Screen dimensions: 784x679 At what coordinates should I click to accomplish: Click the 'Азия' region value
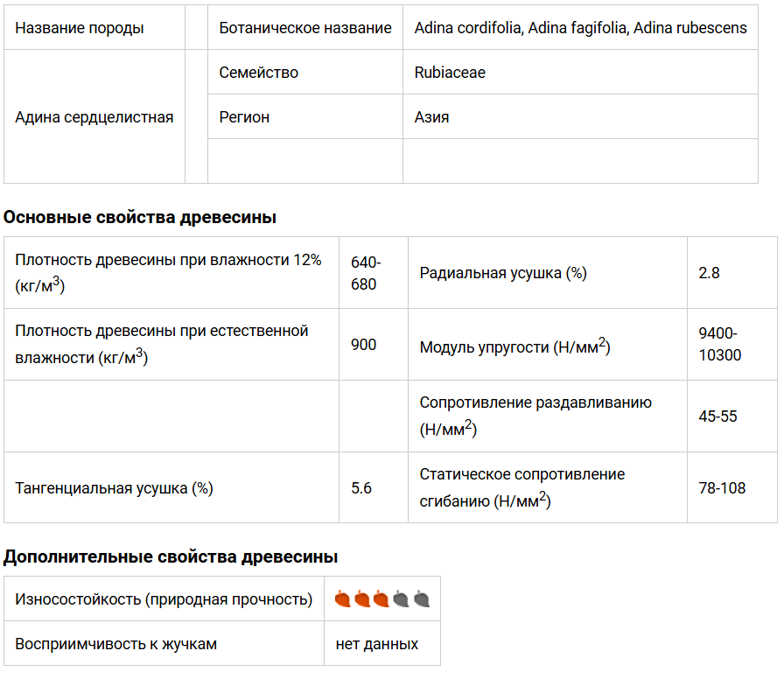coord(431,117)
